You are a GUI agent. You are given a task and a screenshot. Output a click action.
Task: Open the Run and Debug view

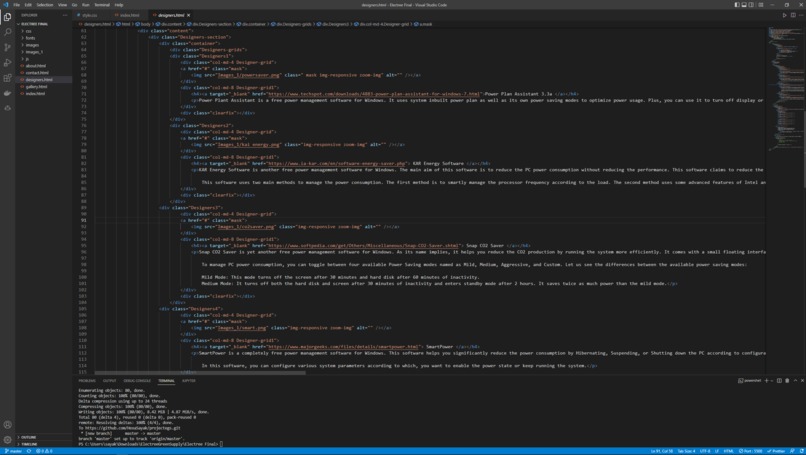click(x=7, y=63)
